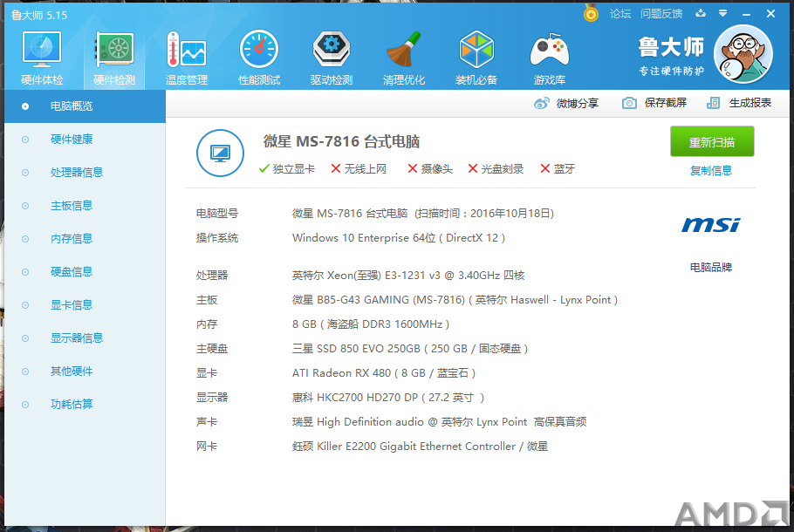The height and width of the screenshot is (532, 794).
Task: Click the Xeon E3-1231 v3 processor value
Action: pyautogui.click(x=408, y=276)
